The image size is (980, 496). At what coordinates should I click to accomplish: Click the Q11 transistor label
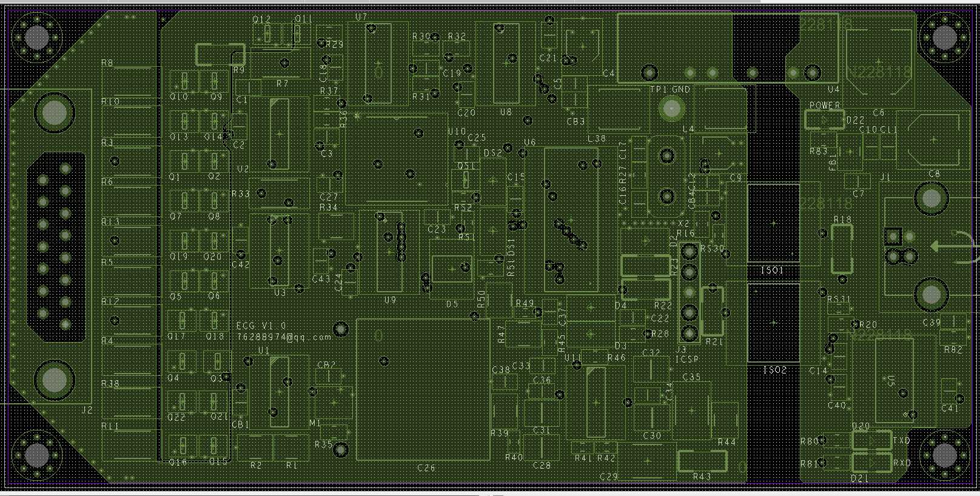304,19
